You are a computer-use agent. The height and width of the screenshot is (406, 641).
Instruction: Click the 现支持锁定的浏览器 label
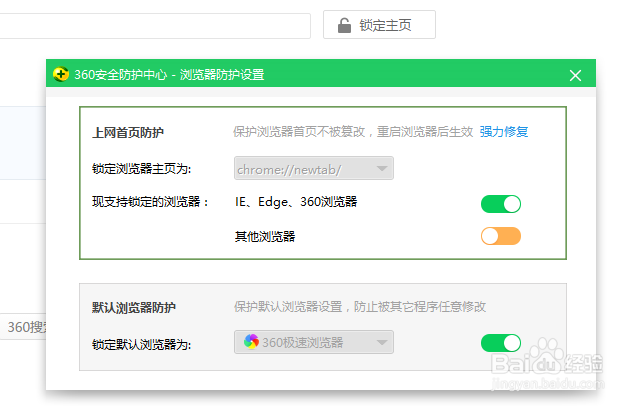point(150,202)
